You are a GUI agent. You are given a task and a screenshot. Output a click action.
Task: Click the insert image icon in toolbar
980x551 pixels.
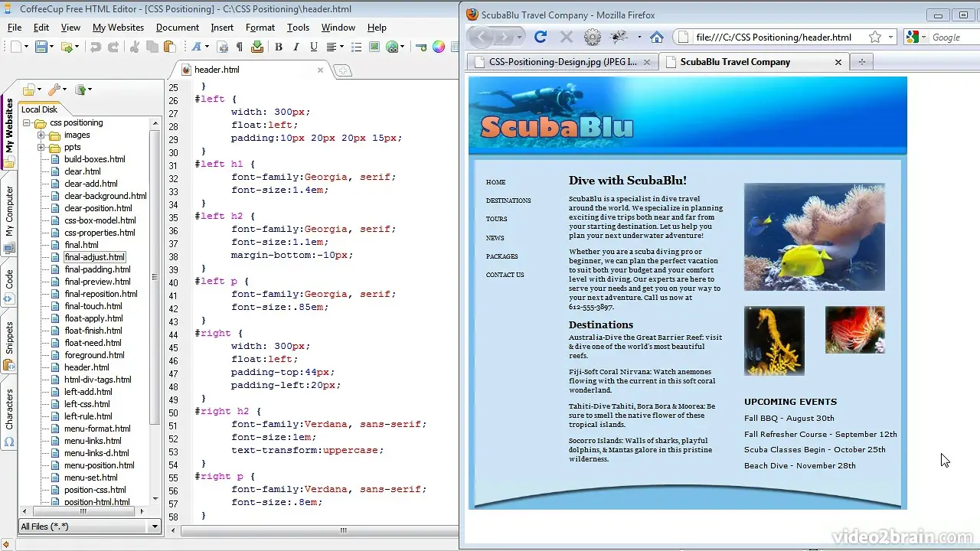click(x=374, y=47)
